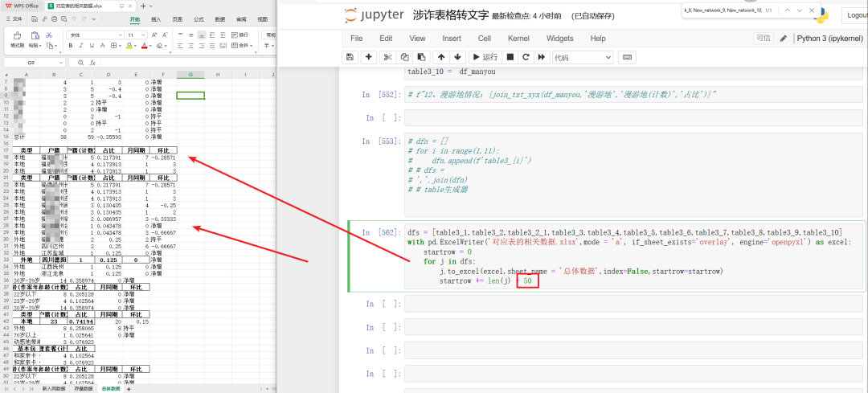Toggle italic formatting in WPS
868x393 pixels.
(81, 45)
